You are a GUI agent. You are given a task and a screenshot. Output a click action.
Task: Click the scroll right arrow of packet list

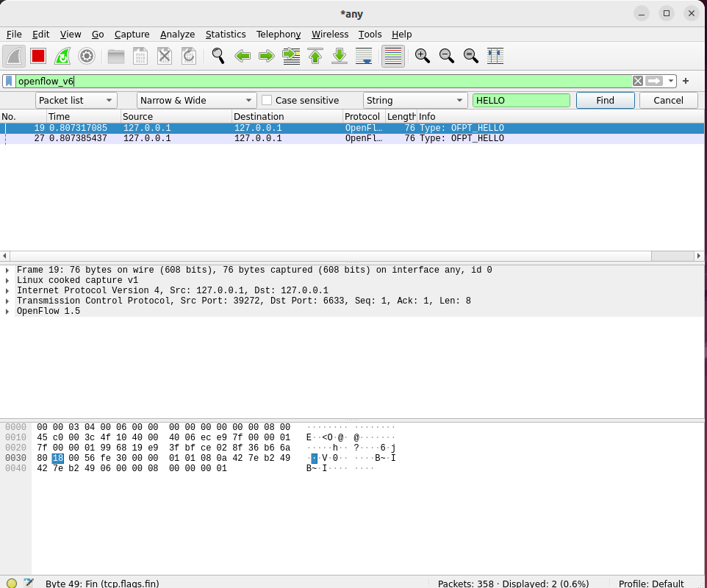point(698,256)
